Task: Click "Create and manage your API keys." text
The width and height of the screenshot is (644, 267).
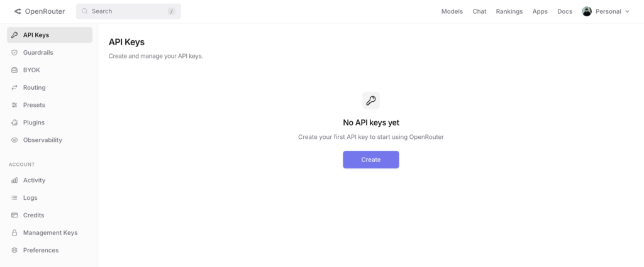Action: click(156, 56)
